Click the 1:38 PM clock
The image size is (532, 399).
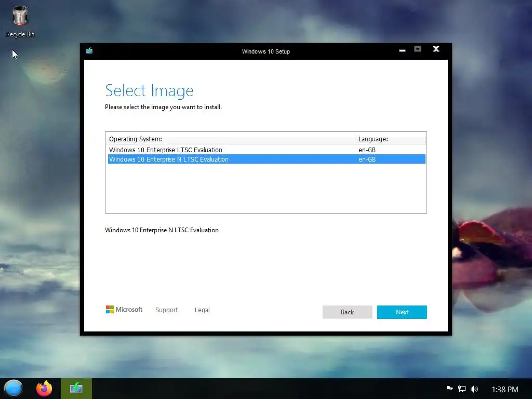(505, 389)
